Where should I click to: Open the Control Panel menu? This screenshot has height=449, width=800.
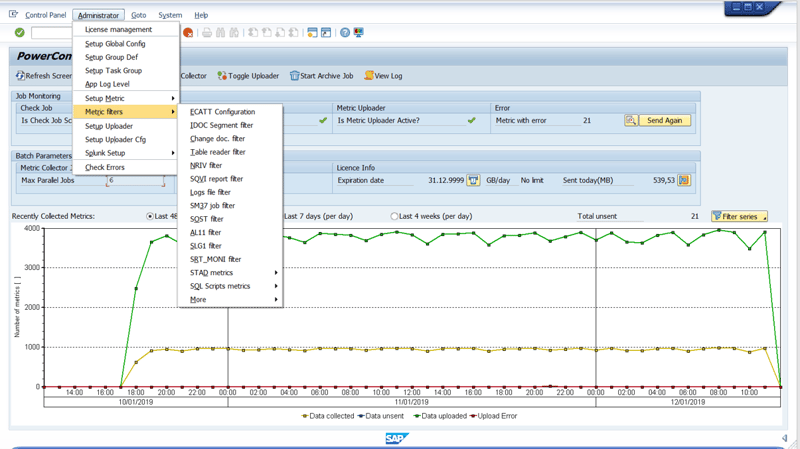coord(45,15)
